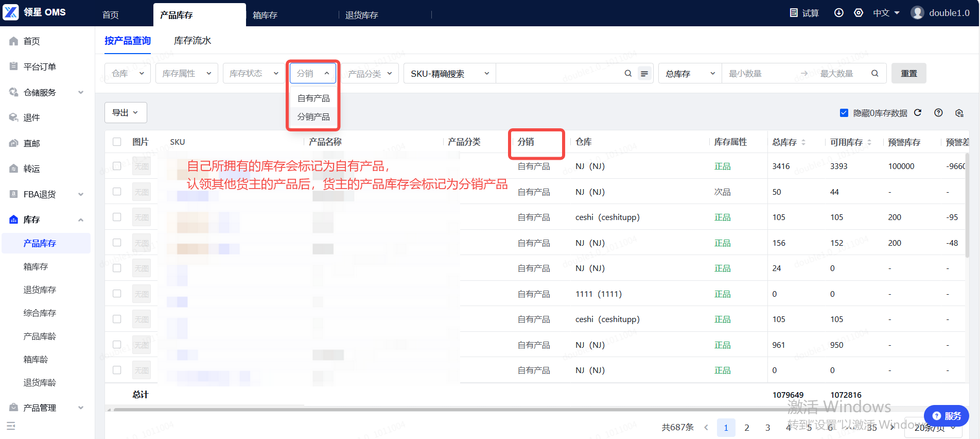Open 产品库龄 in sidebar
The width and height of the screenshot is (980, 439).
40,336
